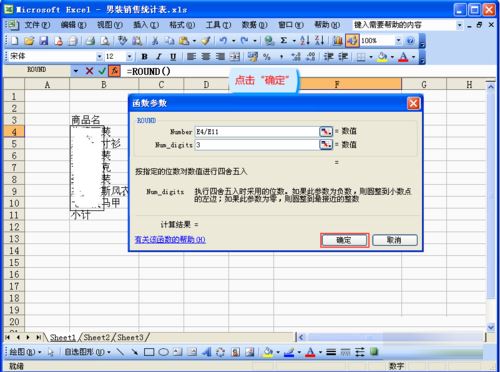
Task: Toggle Align Right
Action: 220,57
